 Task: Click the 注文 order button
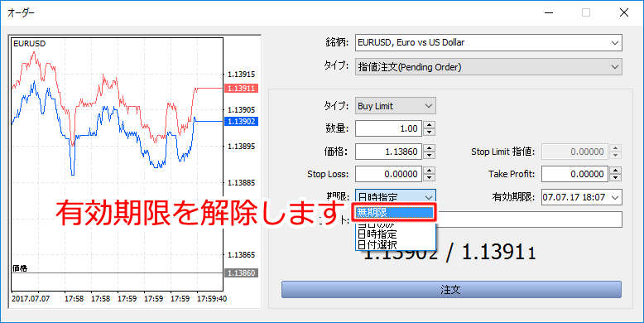(451, 290)
